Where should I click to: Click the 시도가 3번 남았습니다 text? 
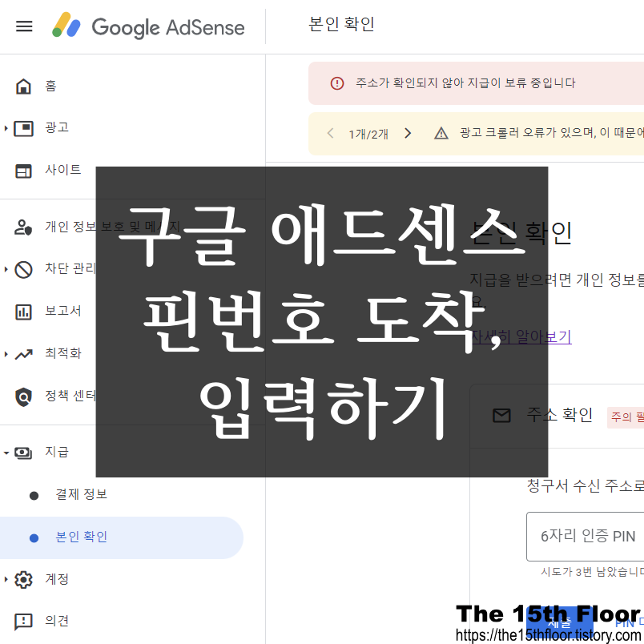(x=592, y=572)
